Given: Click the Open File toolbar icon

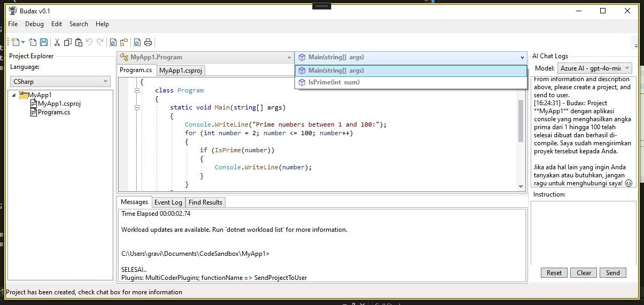Looking at the screenshot, I should point(33,42).
